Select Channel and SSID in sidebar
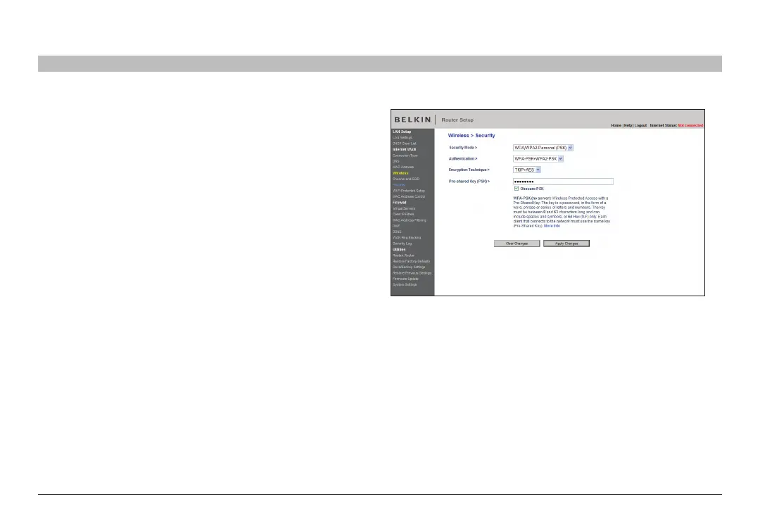Viewport: 760px width, 532px height. (x=406, y=179)
